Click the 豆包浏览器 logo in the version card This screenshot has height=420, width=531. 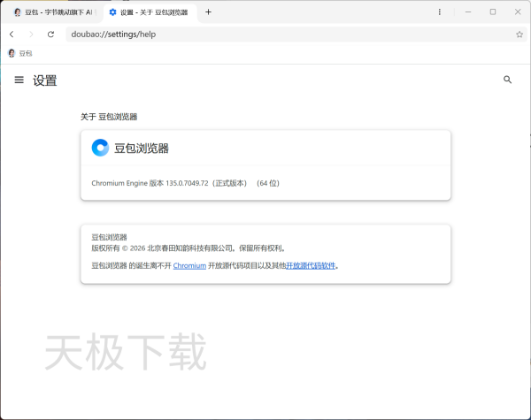click(100, 148)
